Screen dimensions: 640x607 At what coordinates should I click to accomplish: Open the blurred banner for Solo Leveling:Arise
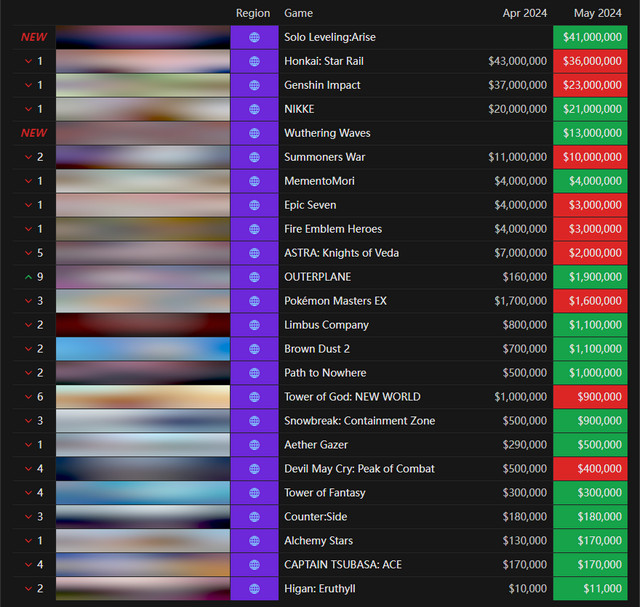(x=143, y=37)
